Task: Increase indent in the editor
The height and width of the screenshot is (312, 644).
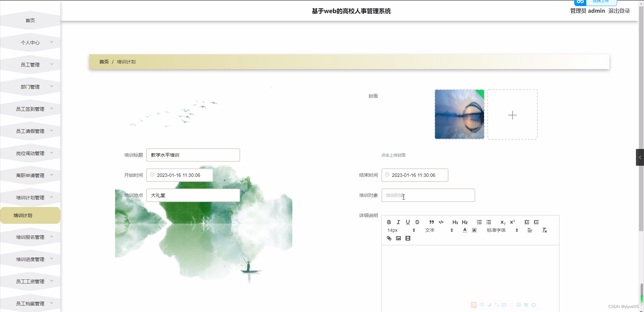Action: (536, 222)
